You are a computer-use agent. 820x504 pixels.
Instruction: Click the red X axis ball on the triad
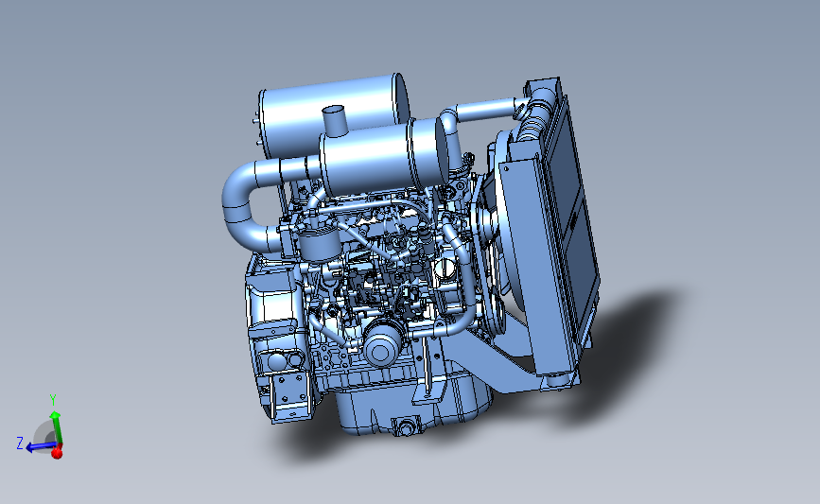pyautogui.click(x=57, y=452)
